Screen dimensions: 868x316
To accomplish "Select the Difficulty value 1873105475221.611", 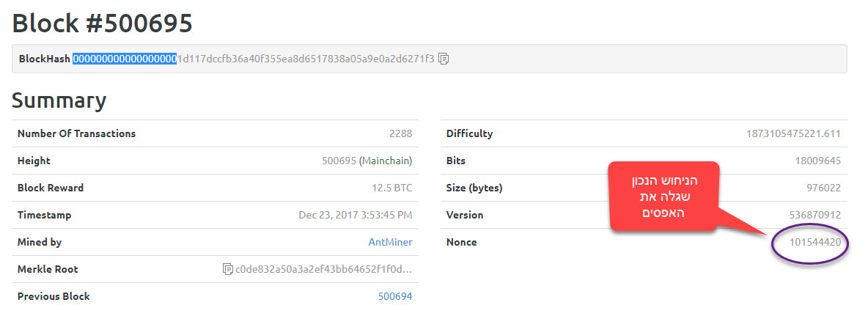I will click(793, 133).
